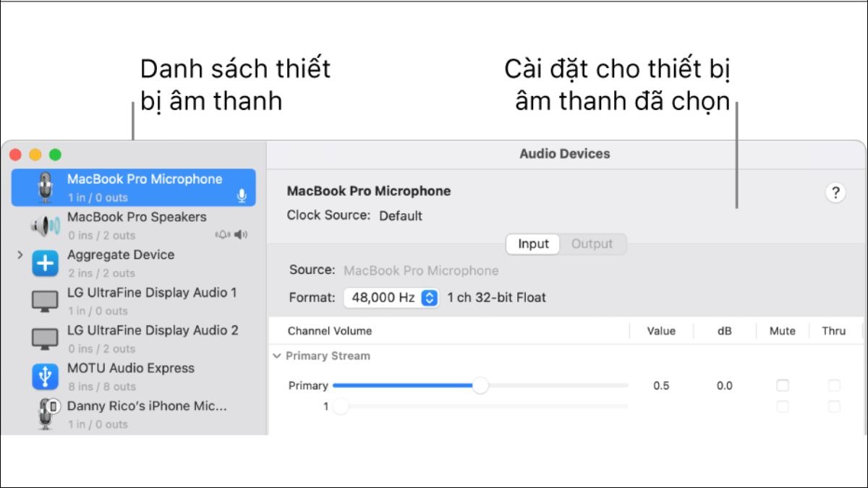The width and height of the screenshot is (868, 488).
Task: Click the green zoom window button
Action: (x=55, y=155)
